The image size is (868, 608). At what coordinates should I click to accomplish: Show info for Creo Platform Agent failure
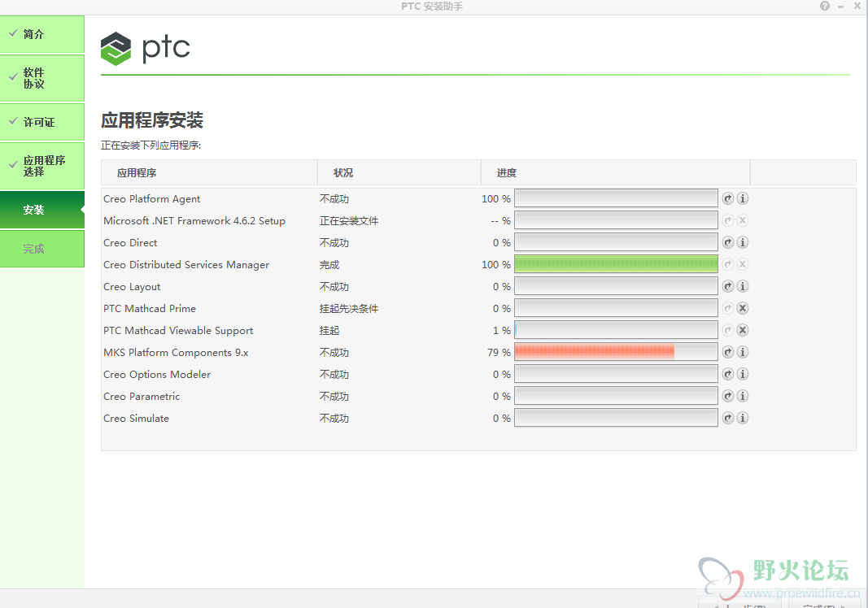point(743,198)
